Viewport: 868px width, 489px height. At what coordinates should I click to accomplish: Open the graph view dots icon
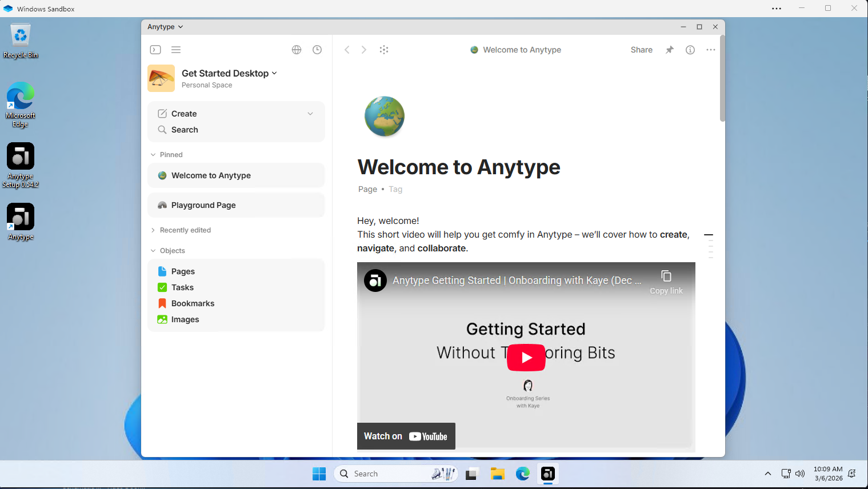click(384, 50)
